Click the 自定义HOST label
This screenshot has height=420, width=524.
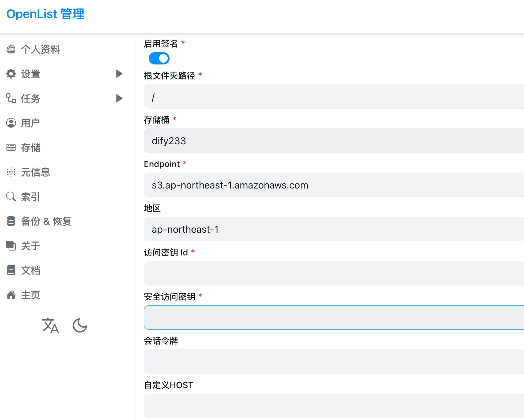[169, 385]
